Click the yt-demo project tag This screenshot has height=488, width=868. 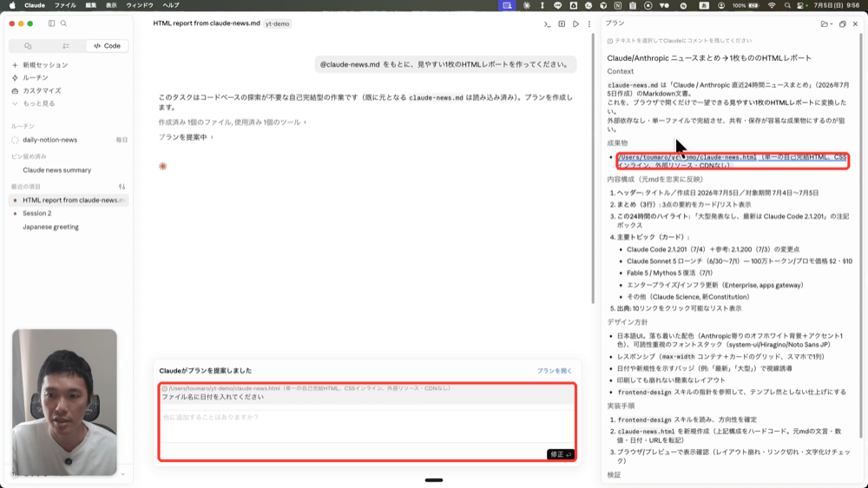point(278,23)
